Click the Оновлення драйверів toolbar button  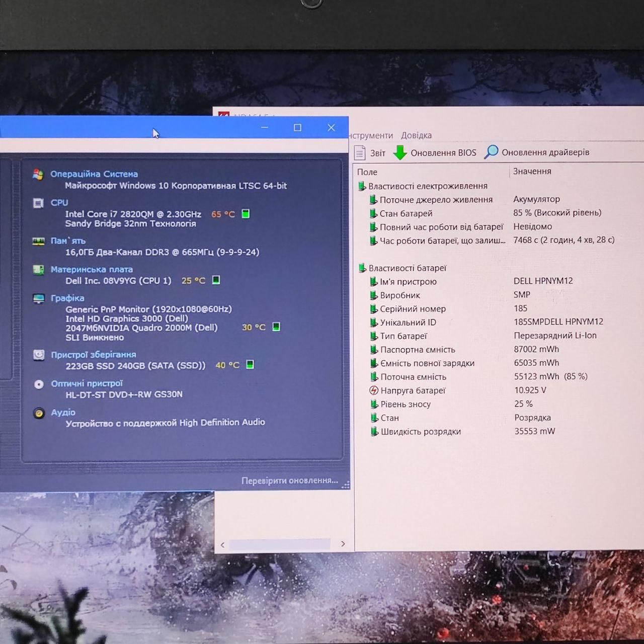537,152
